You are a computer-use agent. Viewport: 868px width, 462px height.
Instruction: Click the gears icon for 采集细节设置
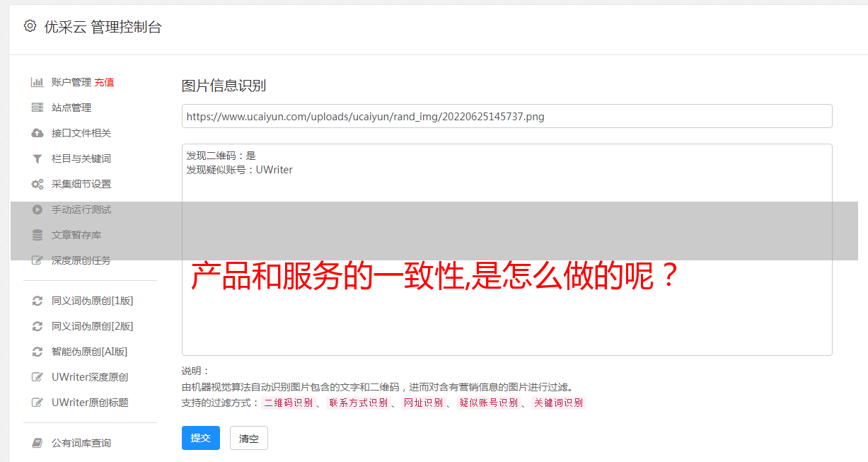[x=37, y=184]
